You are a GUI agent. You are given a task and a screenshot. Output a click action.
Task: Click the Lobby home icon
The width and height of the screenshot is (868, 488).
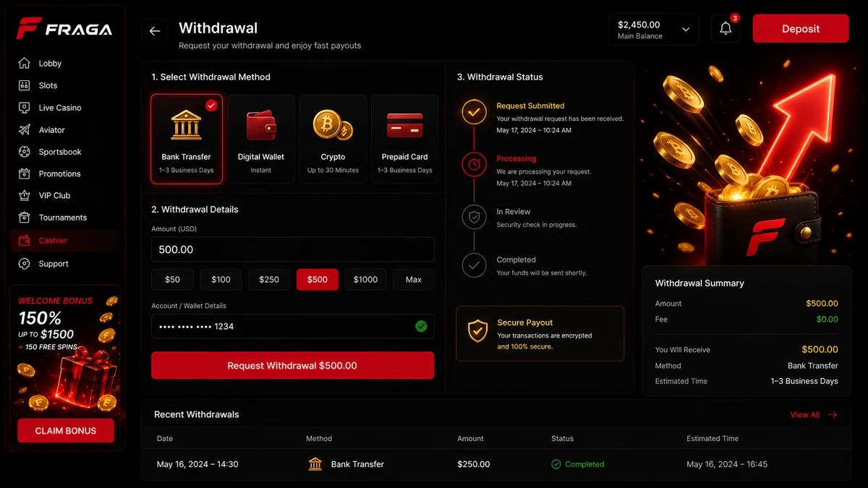tap(25, 63)
